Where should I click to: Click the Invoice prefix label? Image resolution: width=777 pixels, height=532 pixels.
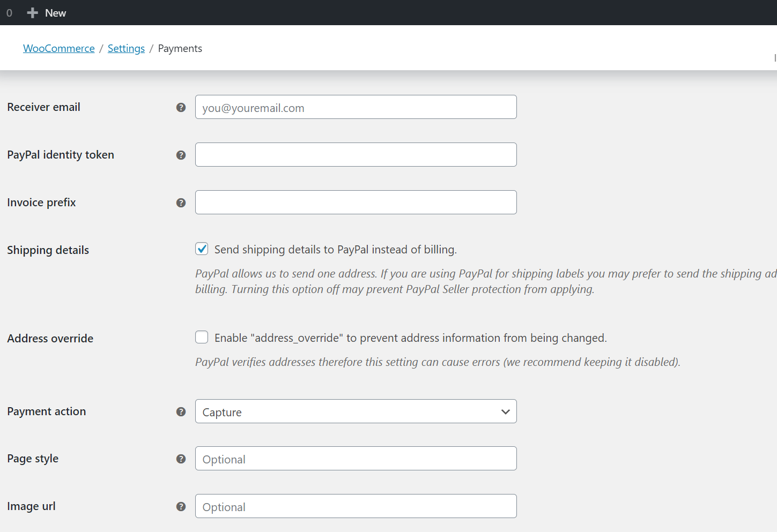[42, 203]
